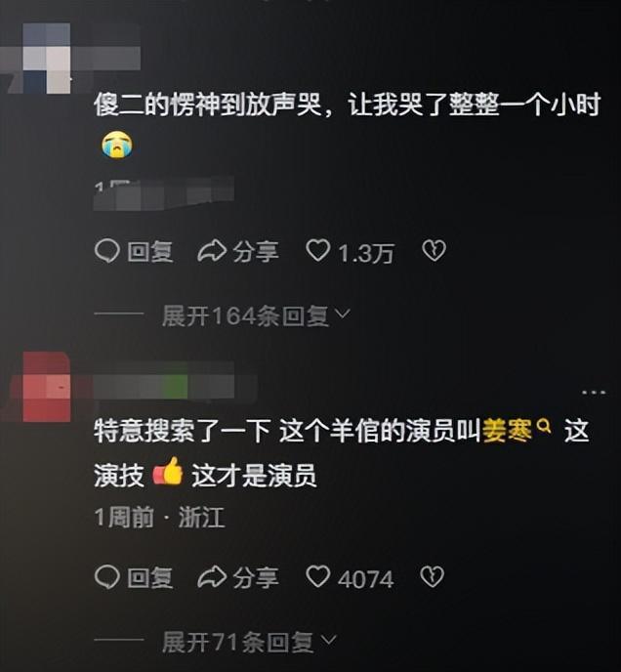Tap broken heart icon on second comment
621x672 pixels.
(x=432, y=577)
